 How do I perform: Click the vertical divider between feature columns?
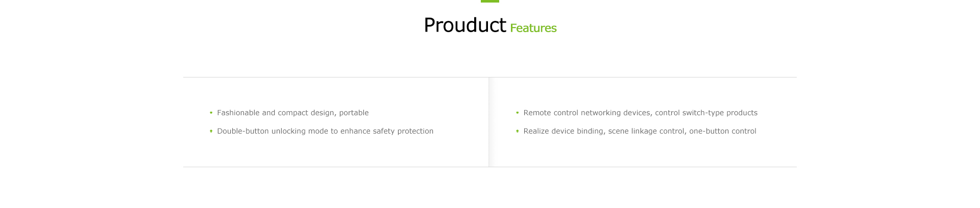[x=489, y=122]
